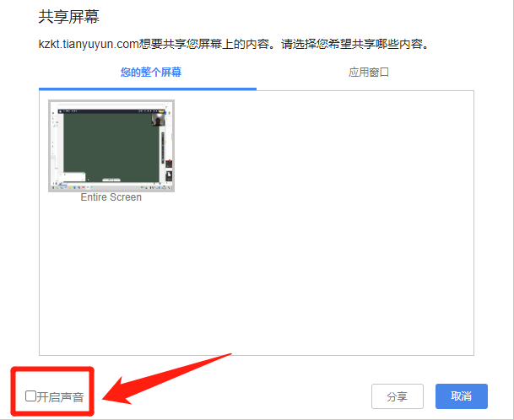Enable the 开启声音 checkbox
514x420 pixels.
point(30,395)
